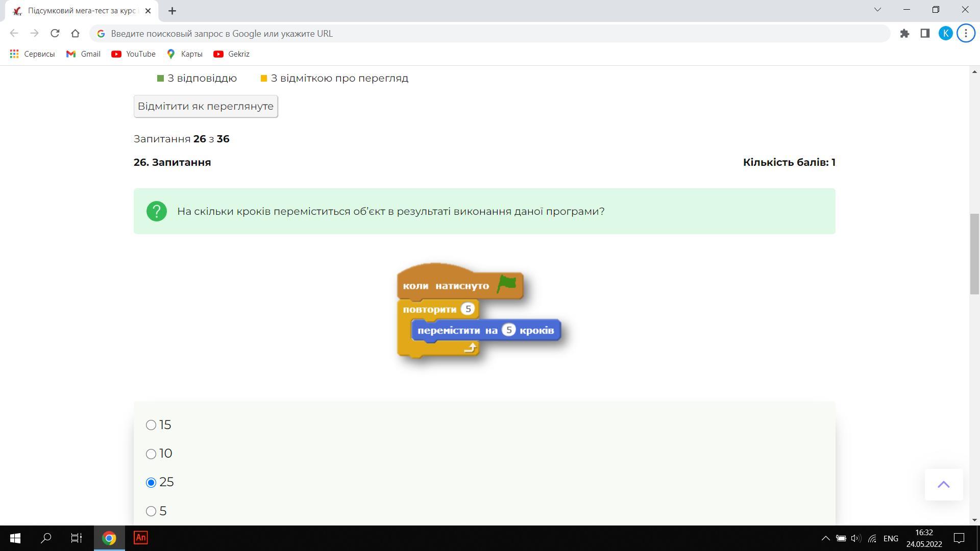
Task: Select answer option 15
Action: click(151, 425)
